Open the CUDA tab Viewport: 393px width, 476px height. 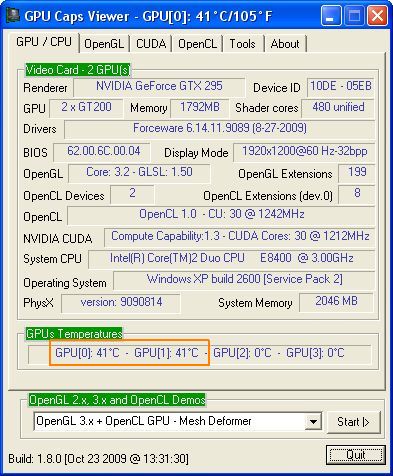(x=151, y=44)
